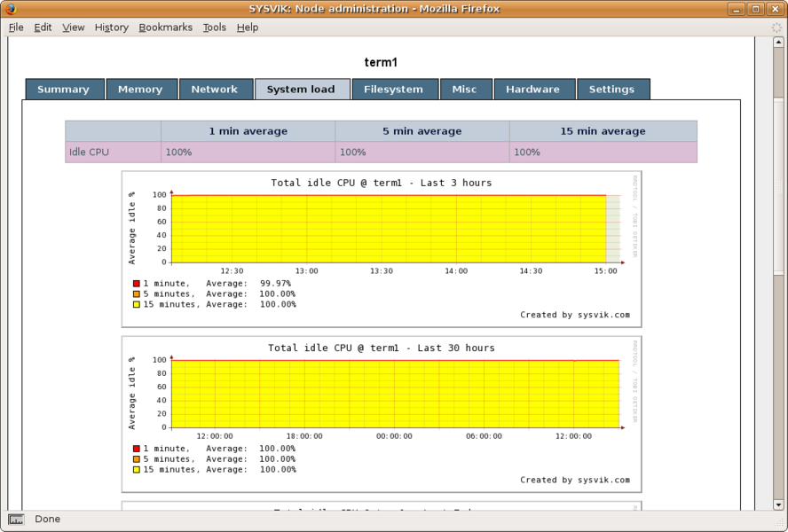The height and width of the screenshot is (532, 788).
Task: Click the 5 min average column header
Action: coord(422,131)
